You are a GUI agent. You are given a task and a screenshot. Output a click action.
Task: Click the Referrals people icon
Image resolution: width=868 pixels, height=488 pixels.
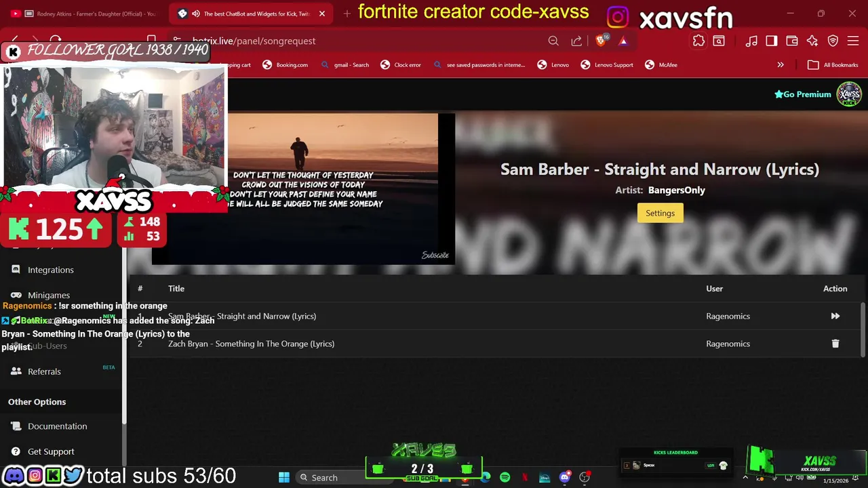click(16, 371)
